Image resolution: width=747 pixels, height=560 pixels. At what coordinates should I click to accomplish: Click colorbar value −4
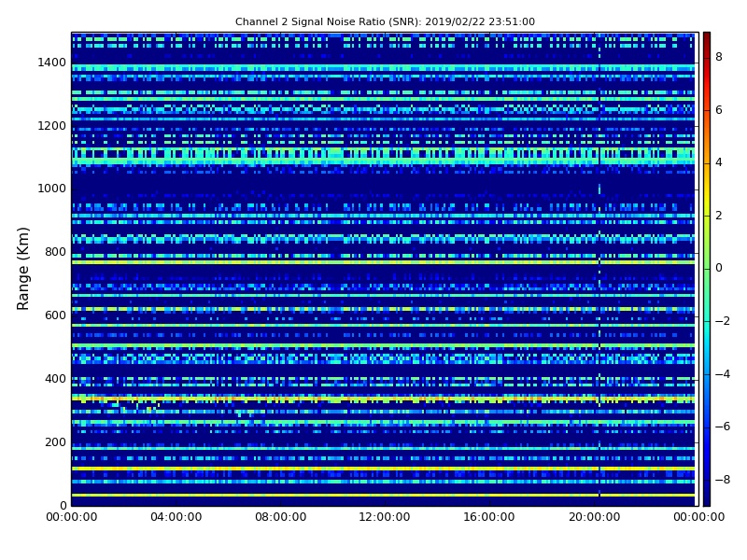click(723, 374)
